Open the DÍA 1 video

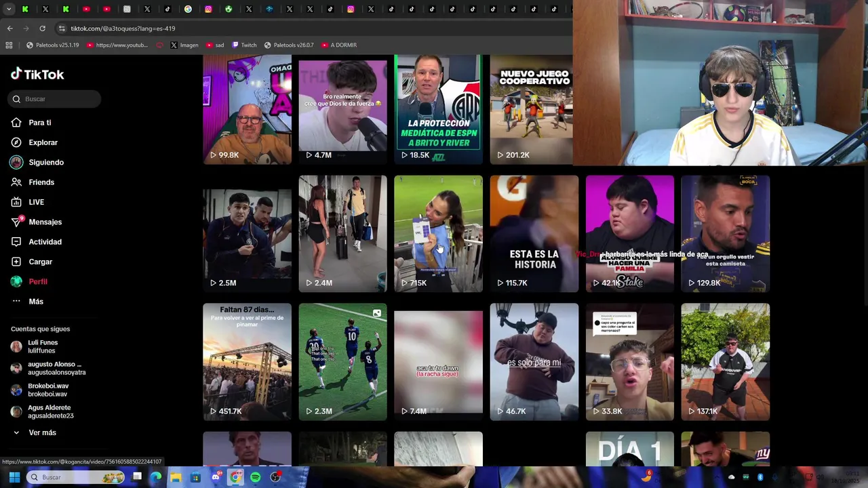click(629, 449)
